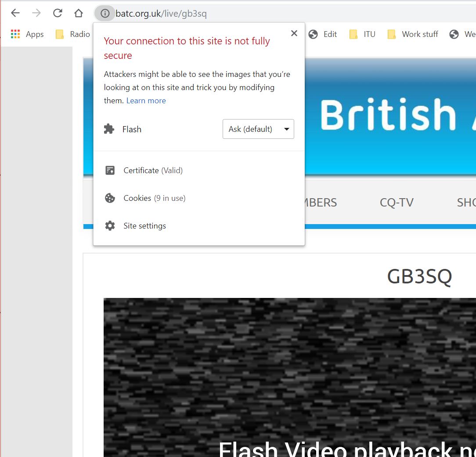Click the 'Your connection to this site is not fully secure' heading
476x457 pixels.
click(x=187, y=48)
